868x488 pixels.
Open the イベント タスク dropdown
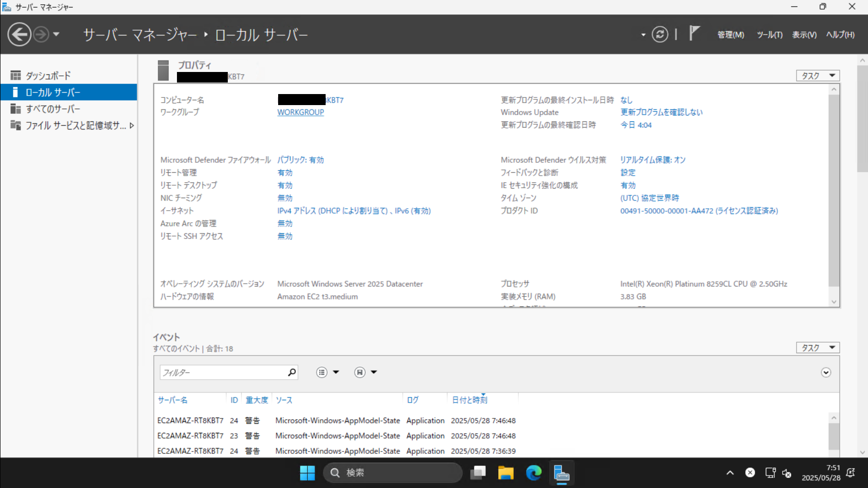818,348
